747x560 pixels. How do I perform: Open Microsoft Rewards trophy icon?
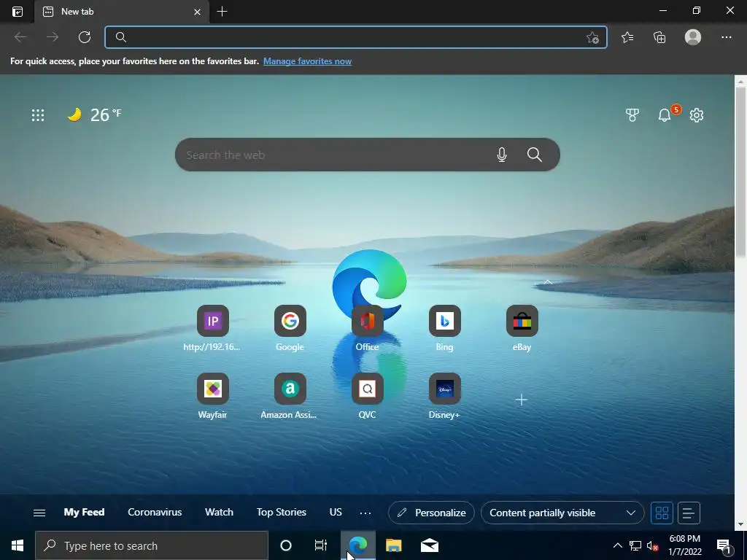(632, 114)
